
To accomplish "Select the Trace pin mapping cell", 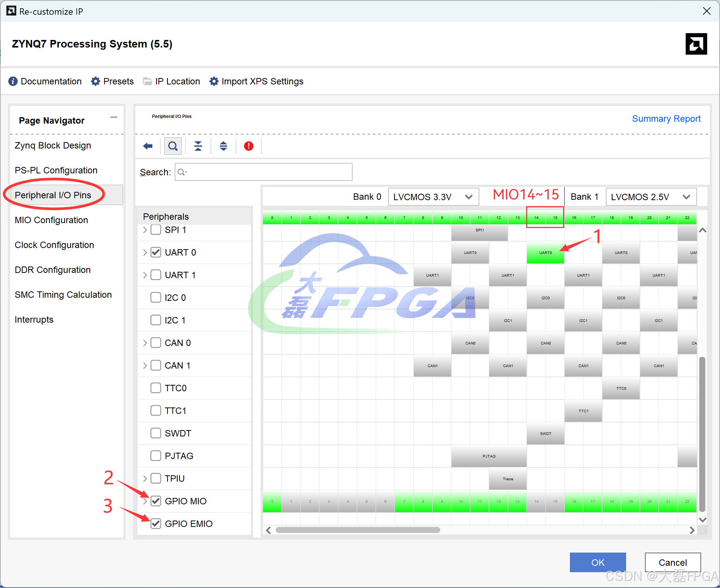I will click(x=508, y=479).
